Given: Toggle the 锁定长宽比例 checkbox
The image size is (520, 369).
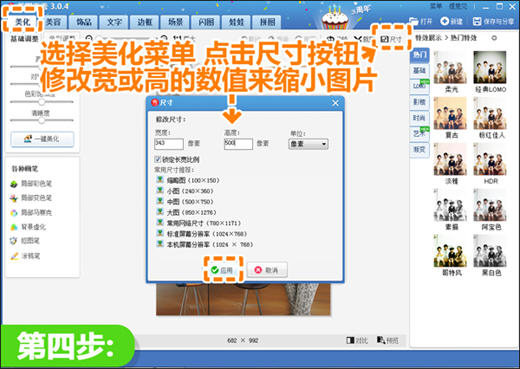Looking at the screenshot, I should (158, 159).
